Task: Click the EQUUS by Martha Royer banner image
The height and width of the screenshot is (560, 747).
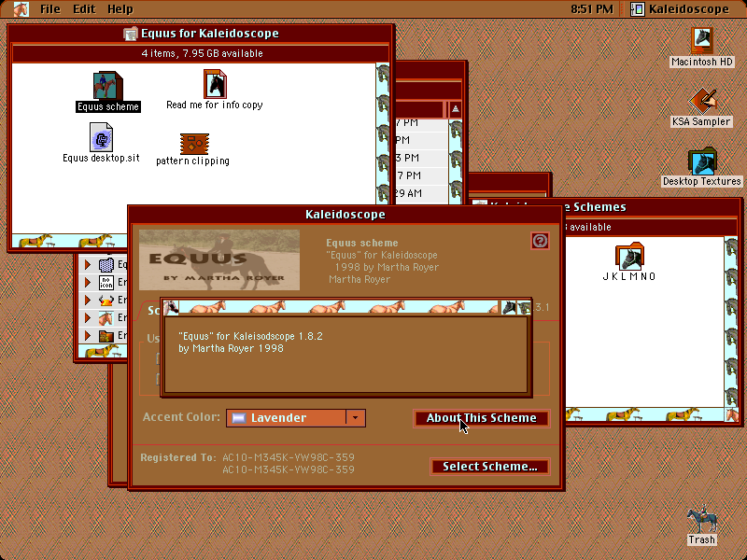Action: [x=219, y=260]
